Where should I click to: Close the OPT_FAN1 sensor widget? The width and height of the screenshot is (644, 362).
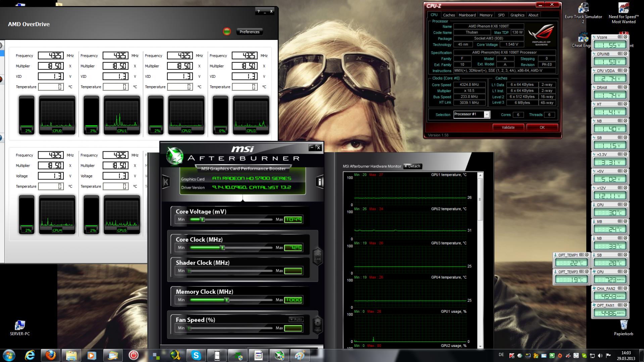(x=625, y=305)
